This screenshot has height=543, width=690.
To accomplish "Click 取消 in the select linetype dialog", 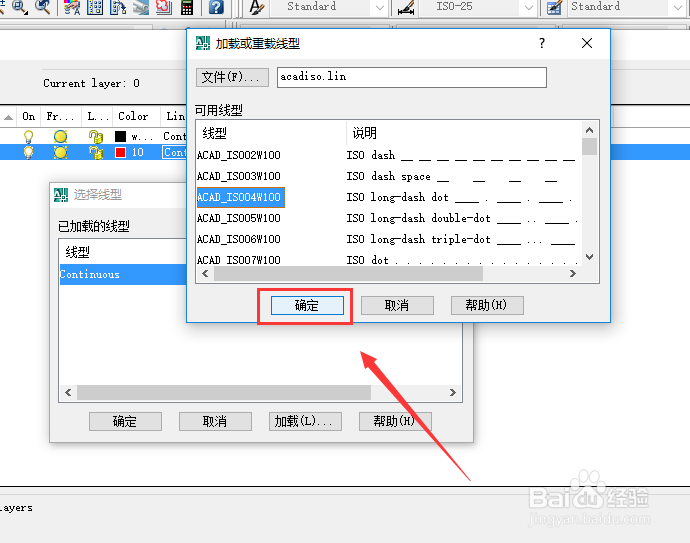I will (x=215, y=421).
